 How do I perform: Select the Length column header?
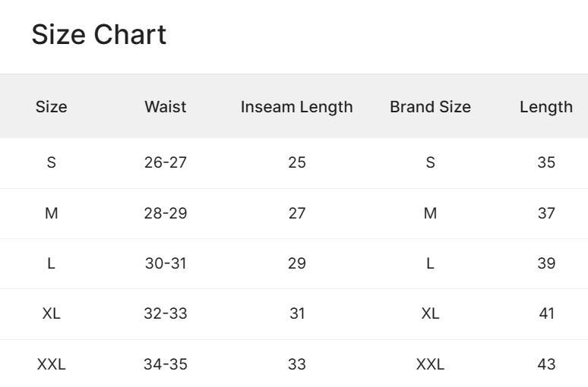pyautogui.click(x=545, y=107)
